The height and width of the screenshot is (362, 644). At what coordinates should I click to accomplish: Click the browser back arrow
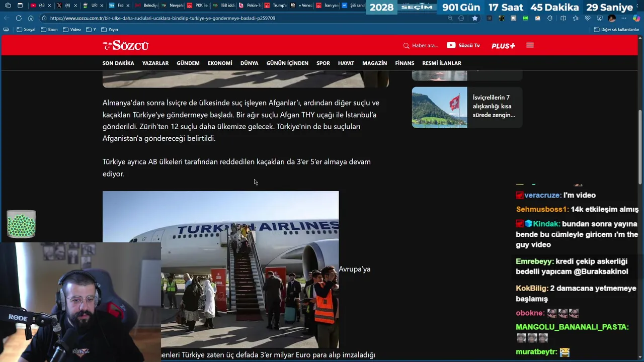(x=7, y=18)
